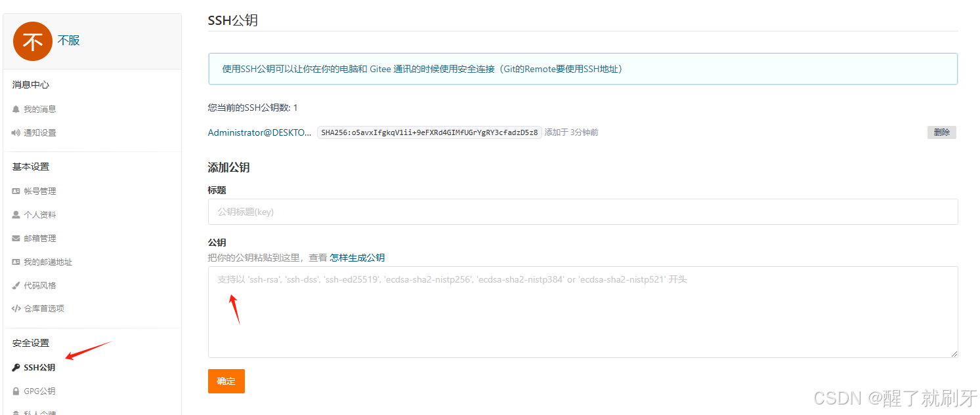Click into the 公钥 textarea
The image size is (980, 415).
tap(583, 312)
